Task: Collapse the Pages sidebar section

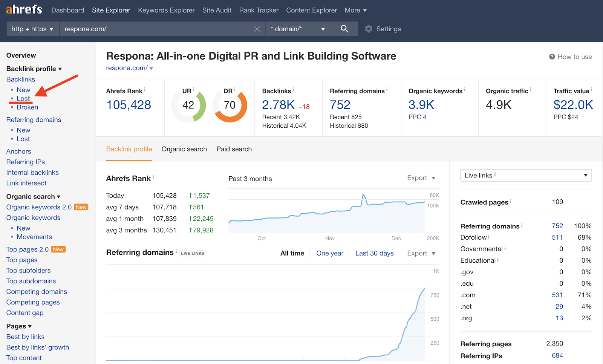Action: coord(30,326)
